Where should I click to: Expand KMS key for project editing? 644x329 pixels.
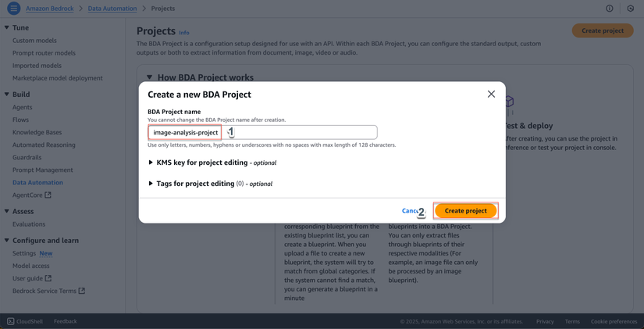click(x=151, y=163)
